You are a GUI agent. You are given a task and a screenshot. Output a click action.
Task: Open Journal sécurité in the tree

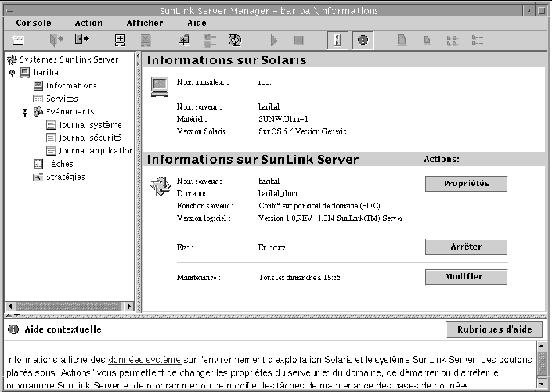click(89, 138)
